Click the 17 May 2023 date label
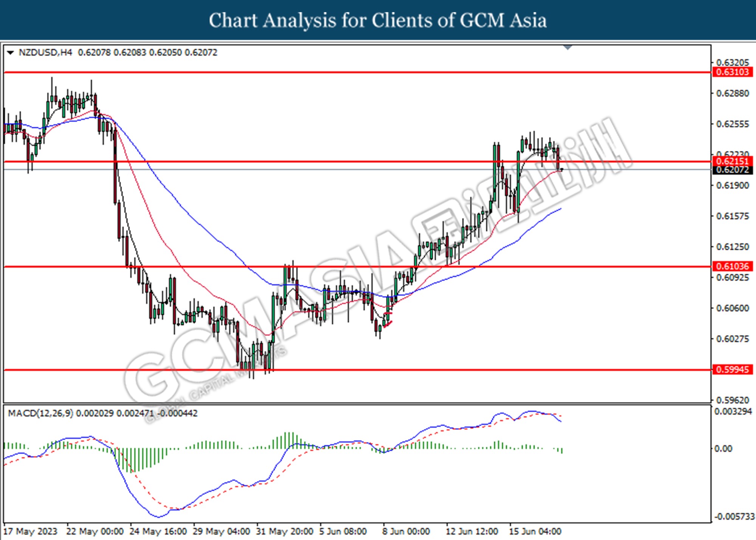The width and height of the screenshot is (756, 540). click(x=30, y=531)
